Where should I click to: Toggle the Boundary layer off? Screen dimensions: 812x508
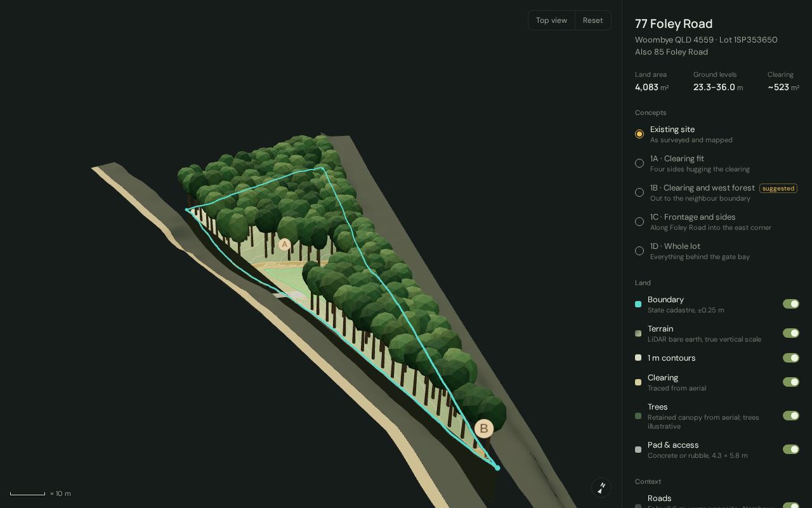791,304
